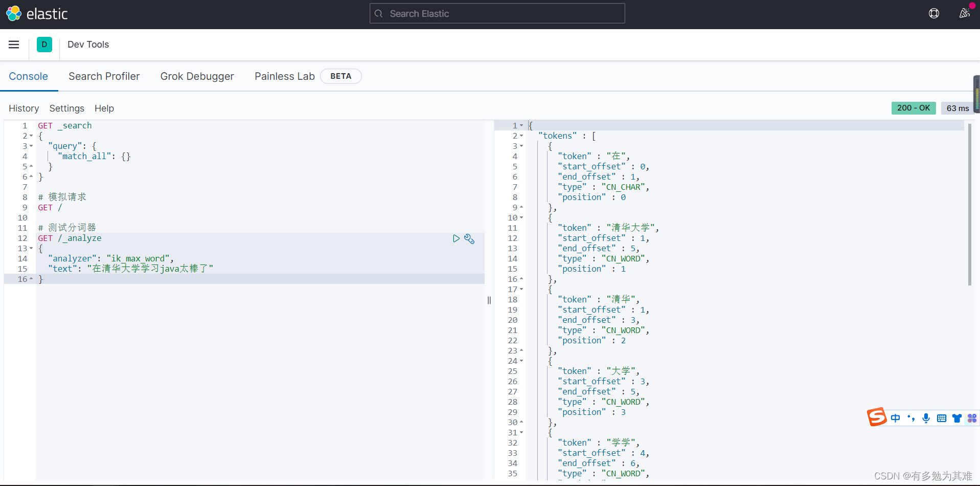The width and height of the screenshot is (980, 486).
Task: Collapse response fold at line 3
Action: [x=521, y=146]
